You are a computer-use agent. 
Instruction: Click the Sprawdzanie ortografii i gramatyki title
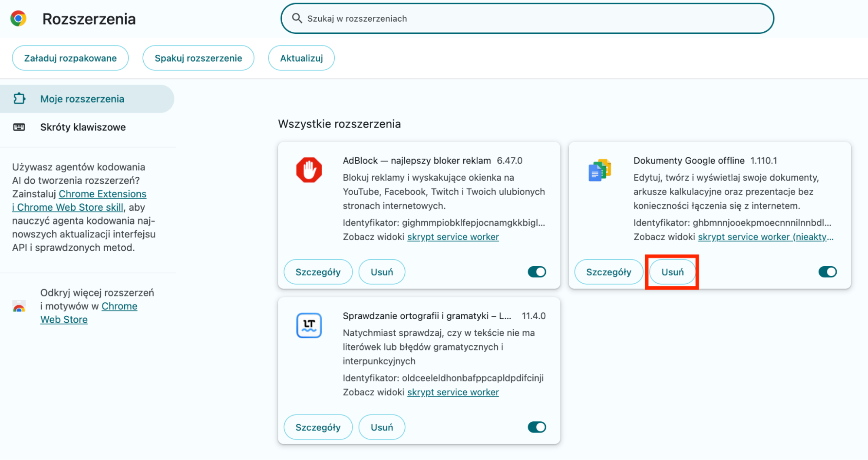(427, 316)
